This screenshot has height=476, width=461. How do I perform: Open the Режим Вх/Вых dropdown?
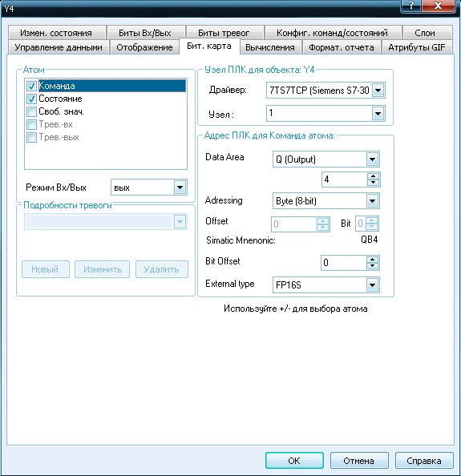pyautogui.click(x=180, y=188)
